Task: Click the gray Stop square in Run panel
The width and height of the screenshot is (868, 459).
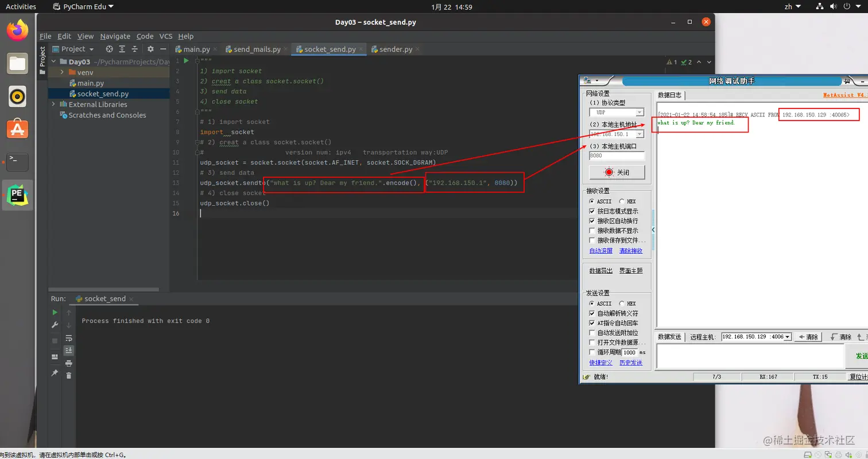Action: click(x=55, y=341)
